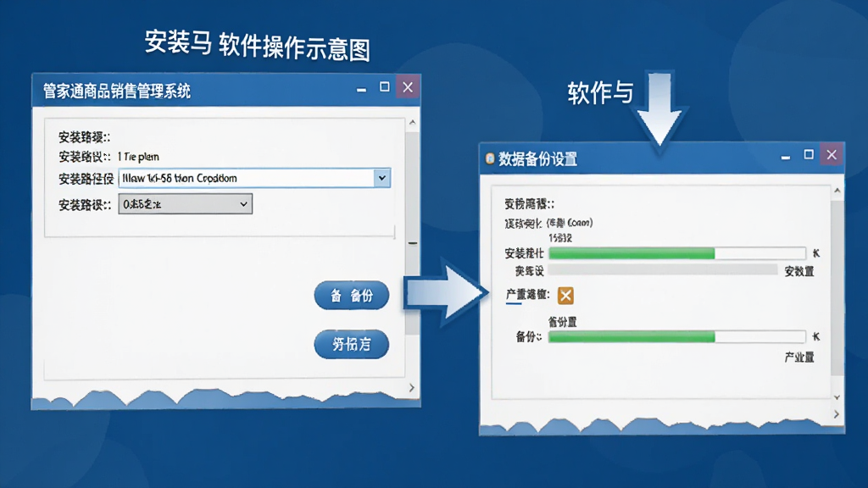Image resolution: width=868 pixels, height=488 pixels.
Task: Click the right scroll arrow at bottom of 管家通 window
Action: pyautogui.click(x=411, y=388)
